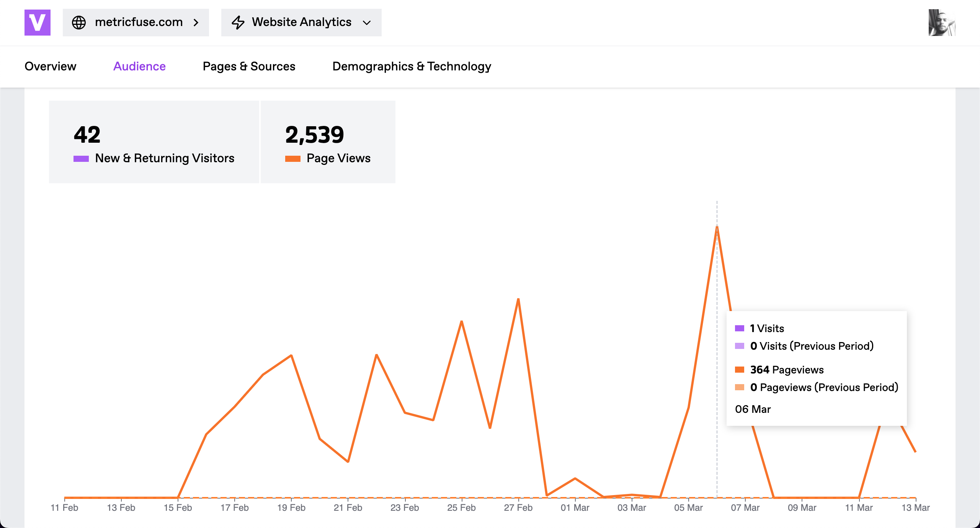Image resolution: width=980 pixels, height=528 pixels.
Task: Click the chevron right of metricfuse.com
Action: [x=196, y=23]
